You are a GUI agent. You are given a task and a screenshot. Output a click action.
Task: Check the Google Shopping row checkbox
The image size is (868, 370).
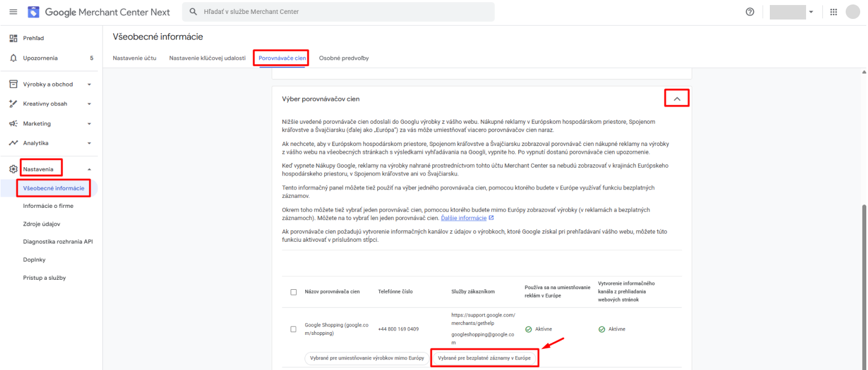click(293, 329)
